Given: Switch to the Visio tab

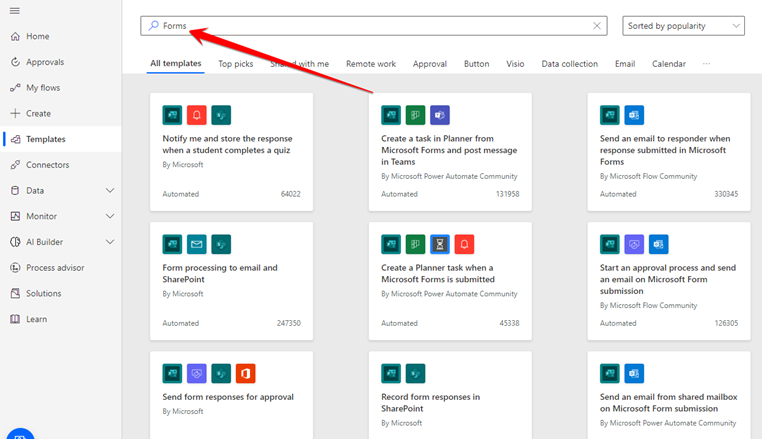Looking at the screenshot, I should pos(515,64).
